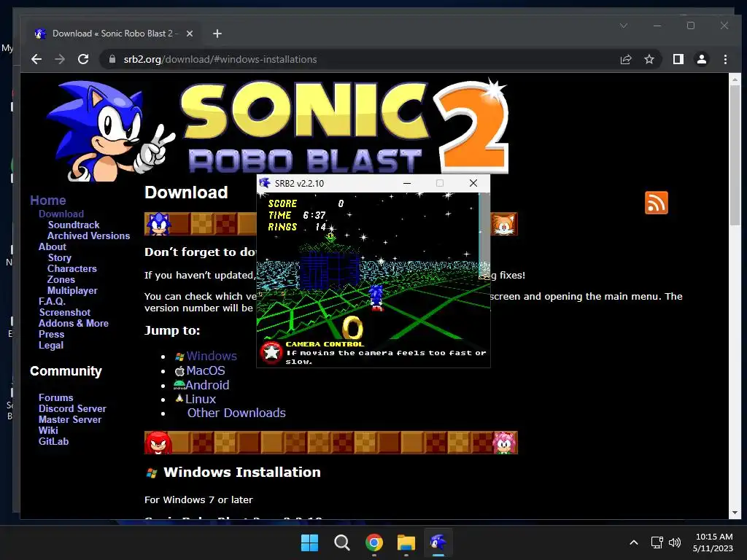
Task: Jump to the MacOS download section
Action: 205,370
